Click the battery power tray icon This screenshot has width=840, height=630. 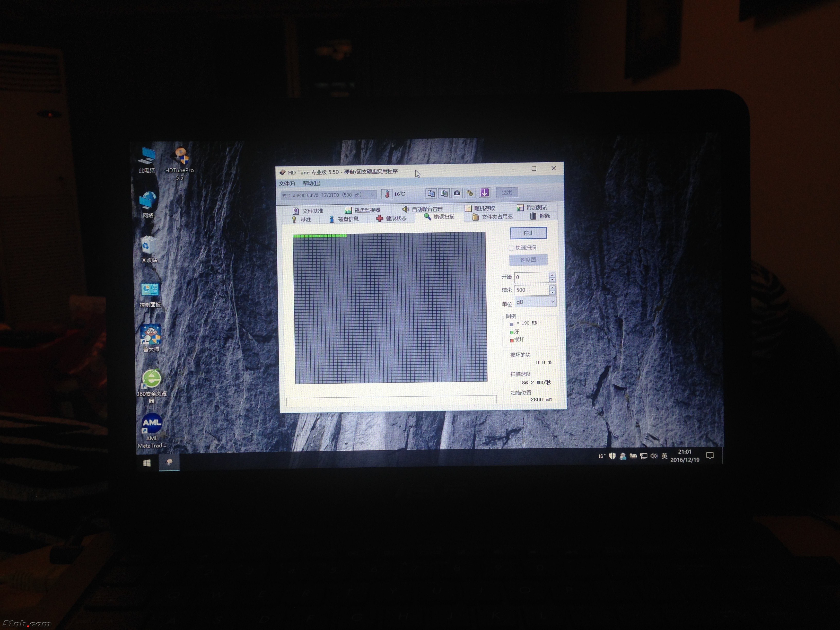click(x=633, y=456)
